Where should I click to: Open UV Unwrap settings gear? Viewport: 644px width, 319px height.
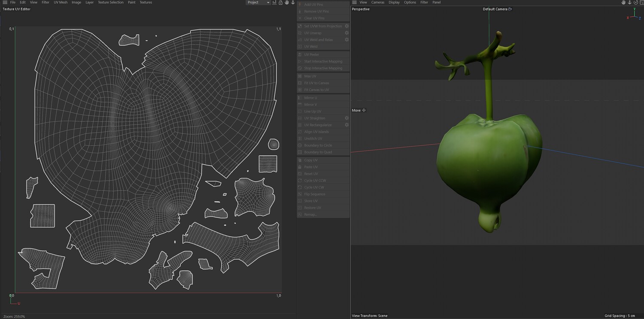[x=347, y=33]
